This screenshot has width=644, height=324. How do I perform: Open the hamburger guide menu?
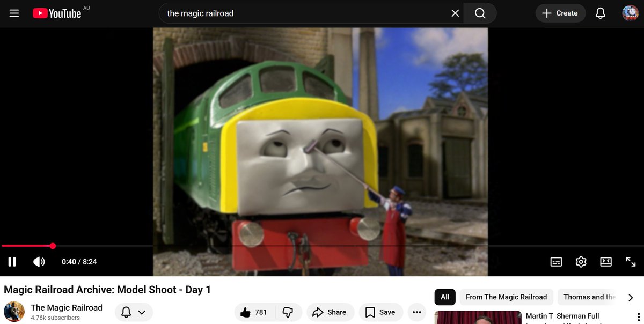coord(14,13)
